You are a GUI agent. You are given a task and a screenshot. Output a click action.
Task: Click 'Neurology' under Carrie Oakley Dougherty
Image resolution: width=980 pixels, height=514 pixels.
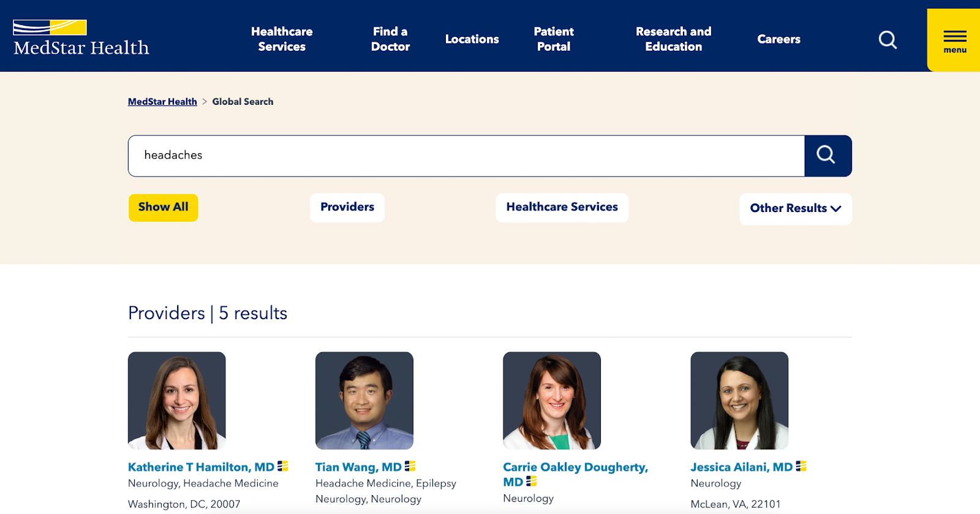[528, 499]
